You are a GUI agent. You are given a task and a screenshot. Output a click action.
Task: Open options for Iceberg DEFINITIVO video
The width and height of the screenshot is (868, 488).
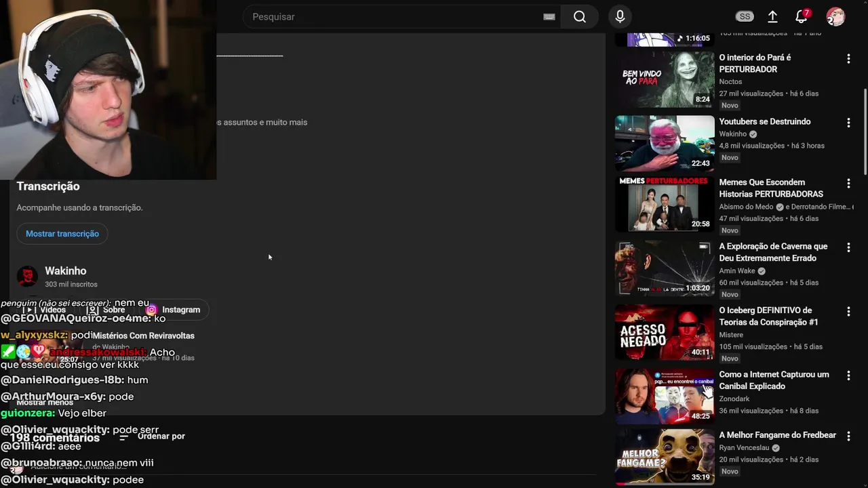(848, 312)
